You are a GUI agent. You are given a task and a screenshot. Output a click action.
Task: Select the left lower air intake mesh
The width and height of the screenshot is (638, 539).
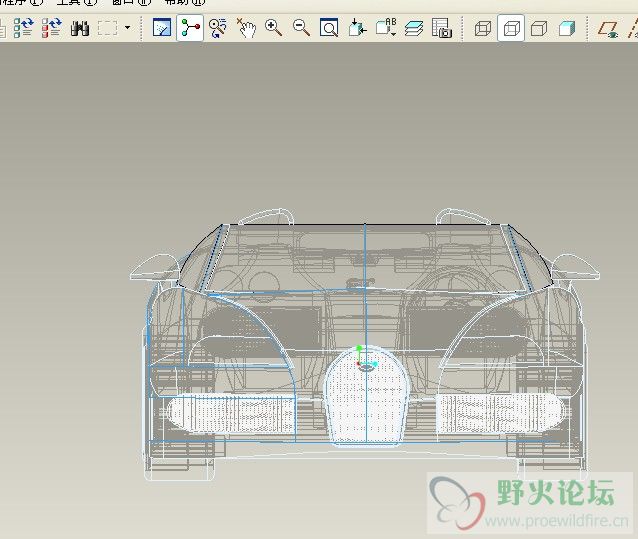point(231,414)
